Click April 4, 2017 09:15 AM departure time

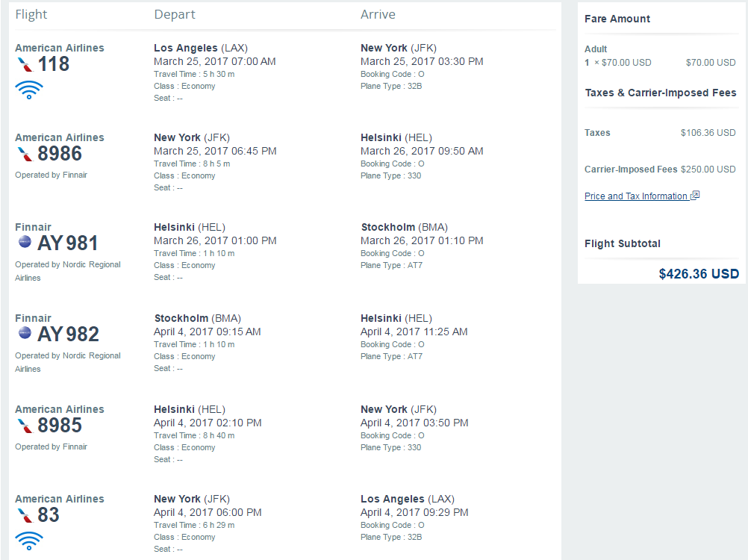207,332
